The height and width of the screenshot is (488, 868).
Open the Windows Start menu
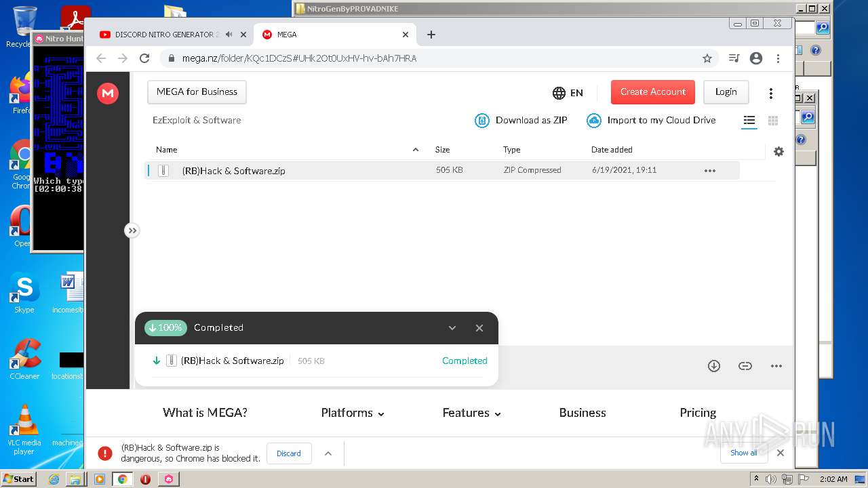click(x=18, y=479)
